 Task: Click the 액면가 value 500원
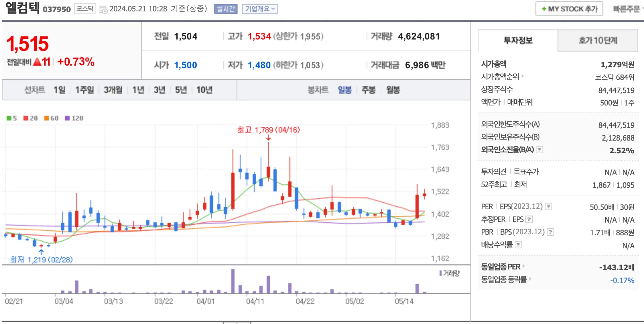(x=609, y=103)
